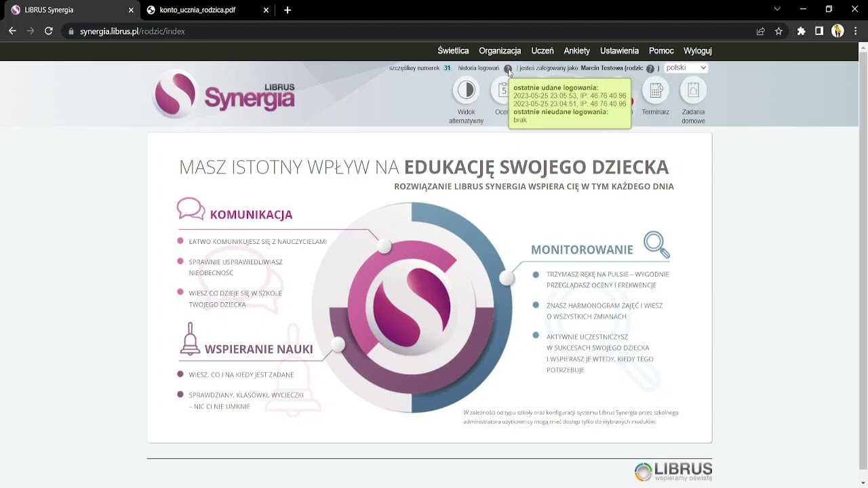Click the lucky number 31 badge
868x488 pixels.
pos(447,68)
